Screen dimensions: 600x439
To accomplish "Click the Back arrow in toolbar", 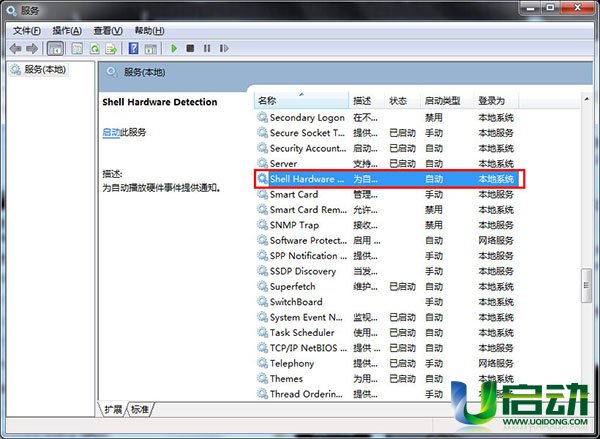I will tap(15, 48).
